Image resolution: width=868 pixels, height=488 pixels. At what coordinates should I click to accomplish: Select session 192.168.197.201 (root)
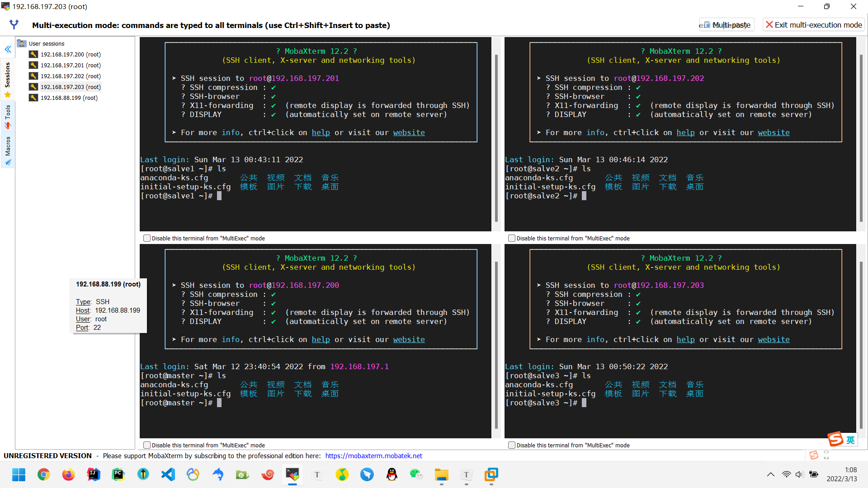[71, 65]
